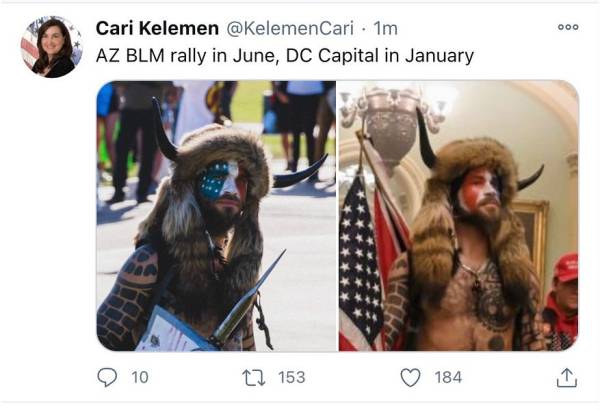Click the red cap in the right photo
Image resolution: width=600 pixels, height=410 pixels.
click(x=564, y=268)
